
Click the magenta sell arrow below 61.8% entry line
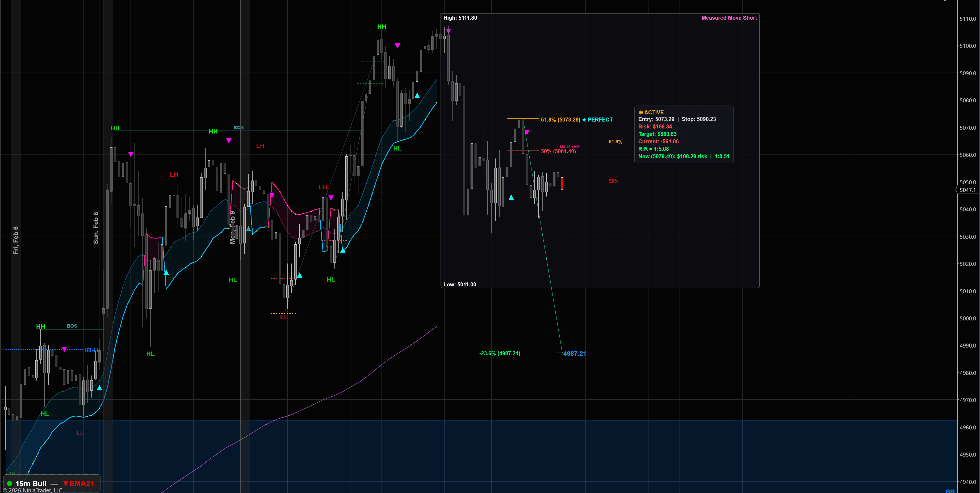(x=527, y=132)
